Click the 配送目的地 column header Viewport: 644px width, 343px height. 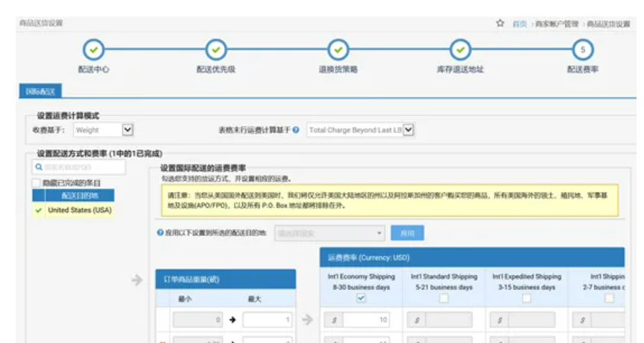80,196
